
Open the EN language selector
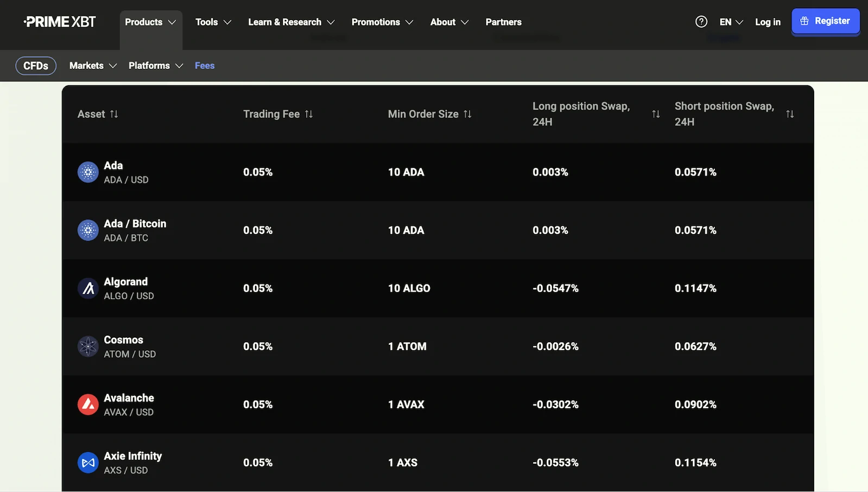tap(731, 22)
